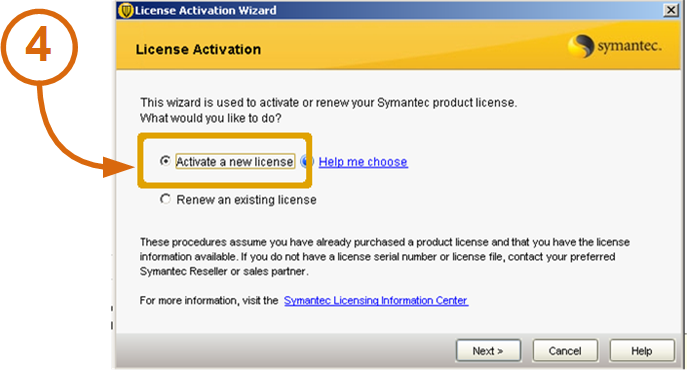Click the blue help icon beside Help me choose
The height and width of the screenshot is (371, 688).
(x=307, y=162)
